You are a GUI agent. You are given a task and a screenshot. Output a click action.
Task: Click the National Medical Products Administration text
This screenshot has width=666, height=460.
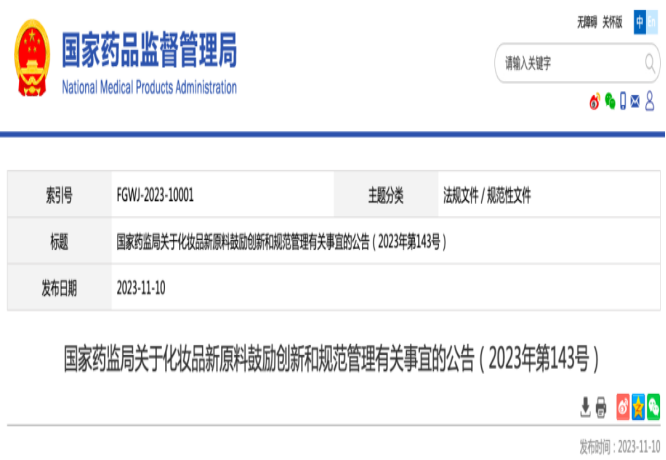[149, 87]
